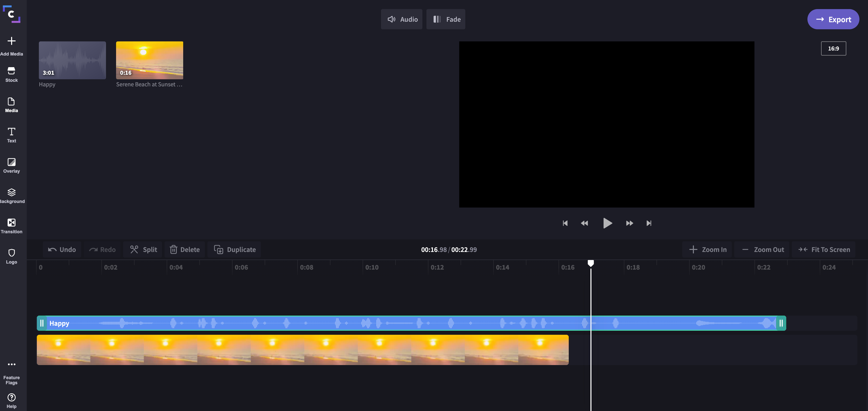Open the Audio settings menu
This screenshot has height=411, width=868.
401,19
